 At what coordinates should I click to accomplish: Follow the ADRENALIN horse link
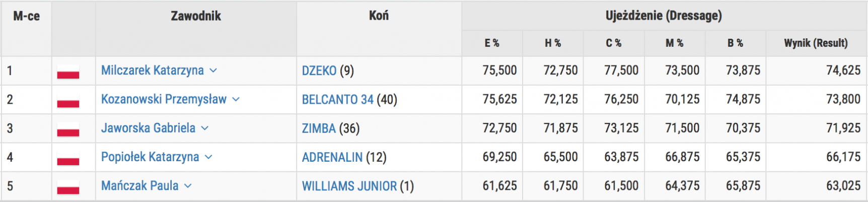coord(332,157)
